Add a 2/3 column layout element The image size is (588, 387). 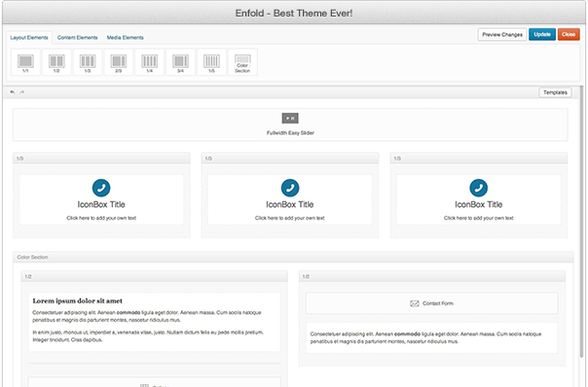[x=119, y=62]
